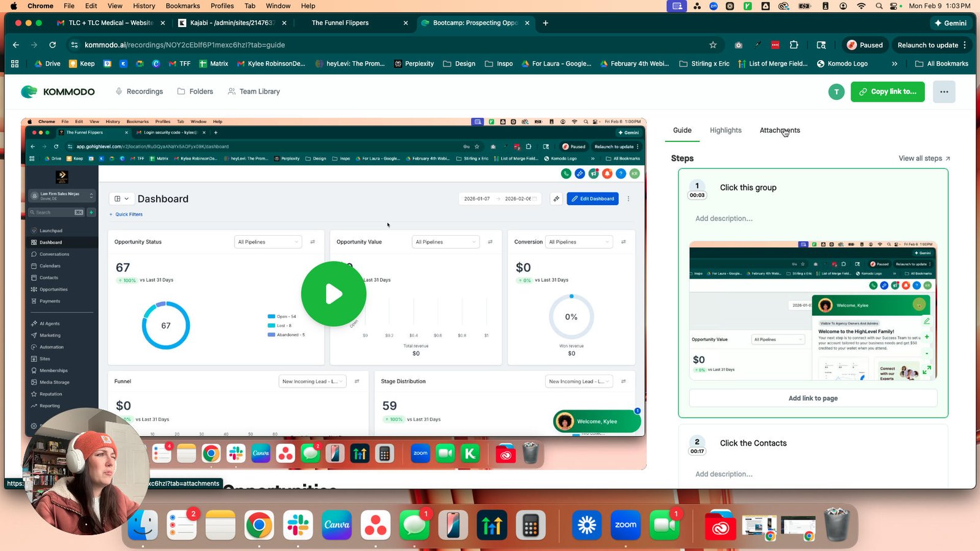The image size is (980, 551).
Task: Open the Bookmarks menu in the menu bar
Action: [x=183, y=6]
